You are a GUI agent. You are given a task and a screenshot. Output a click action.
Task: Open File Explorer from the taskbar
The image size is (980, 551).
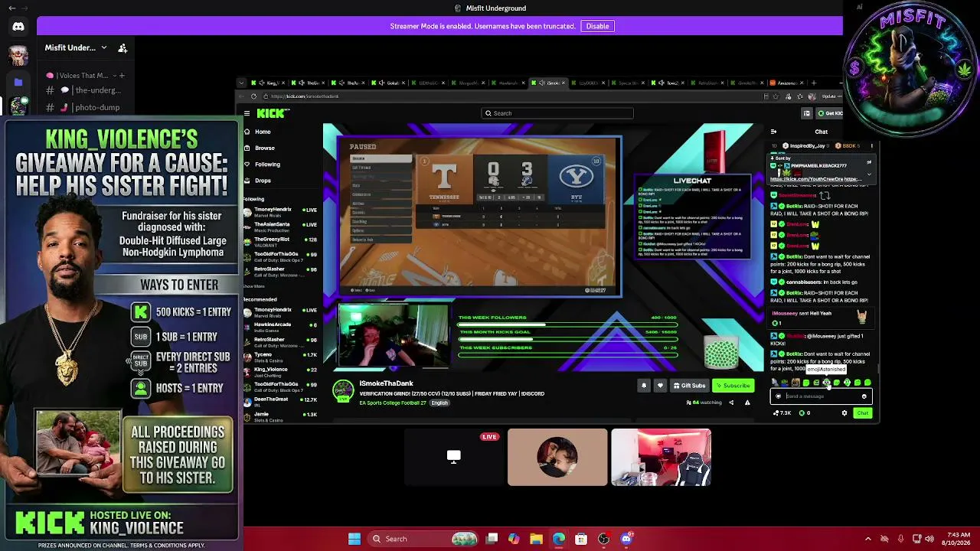[x=536, y=539]
